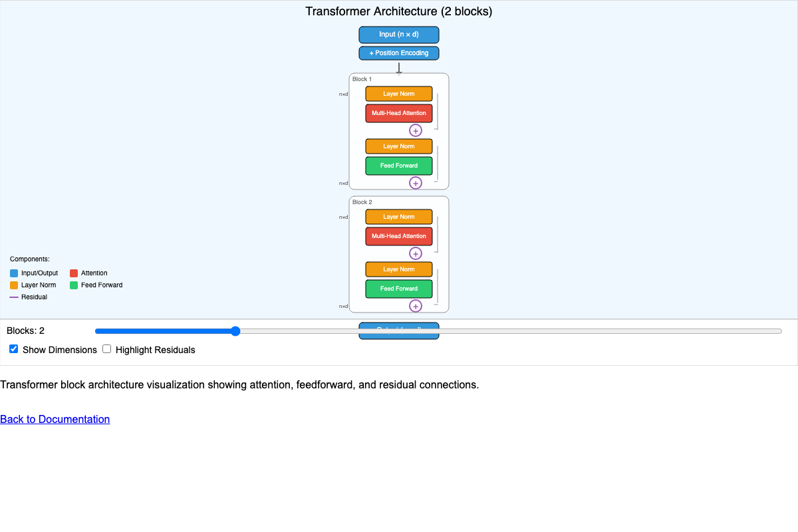This screenshot has height=532, width=798.
Task: Click the add circle below Block 1 attention
Action: click(x=416, y=130)
